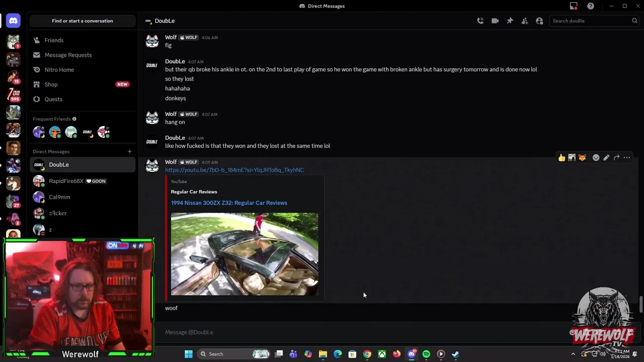Open Cal9mm direct message

tap(83, 197)
